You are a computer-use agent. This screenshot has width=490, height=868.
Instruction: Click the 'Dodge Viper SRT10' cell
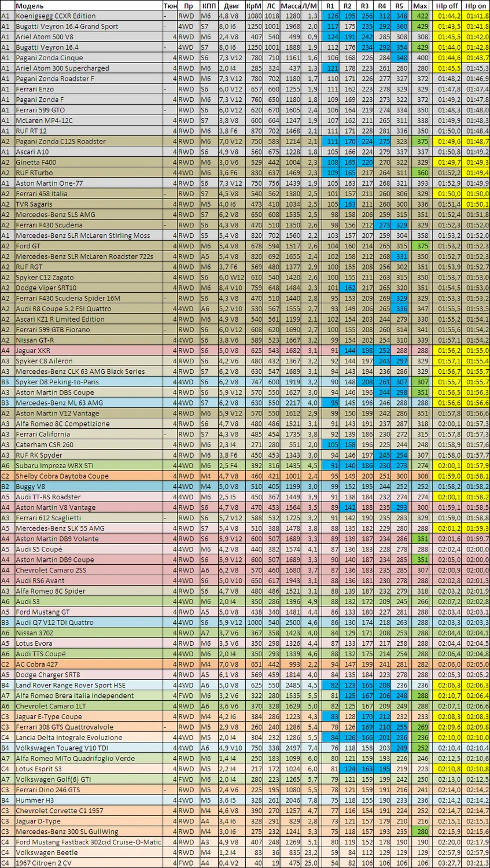coord(88,288)
